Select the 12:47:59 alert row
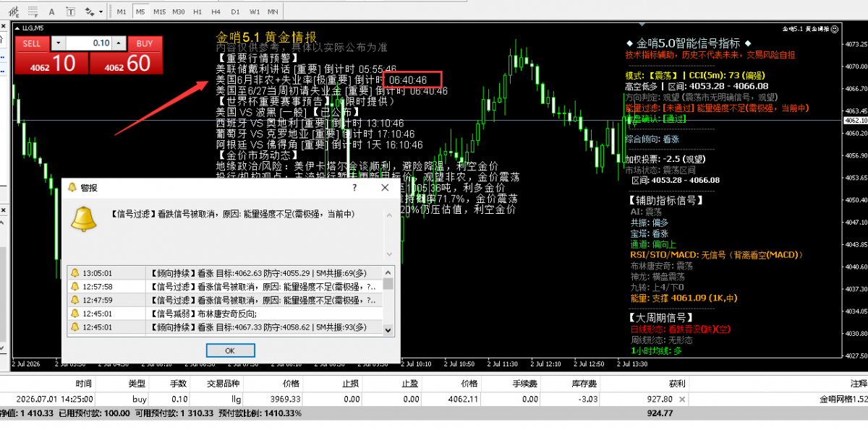 [x=226, y=300]
